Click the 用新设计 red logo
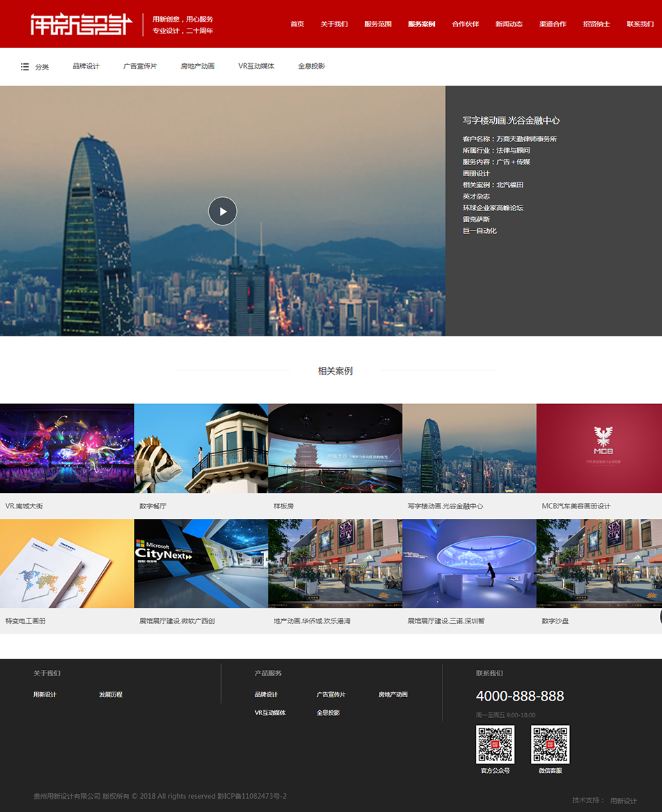Screen dimensions: 662x812 click(80, 24)
